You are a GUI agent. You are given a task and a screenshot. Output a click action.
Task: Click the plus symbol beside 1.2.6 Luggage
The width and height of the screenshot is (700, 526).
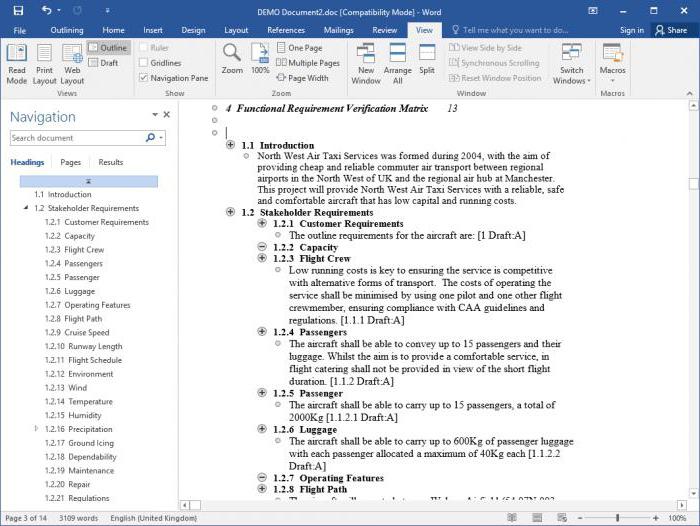point(262,429)
